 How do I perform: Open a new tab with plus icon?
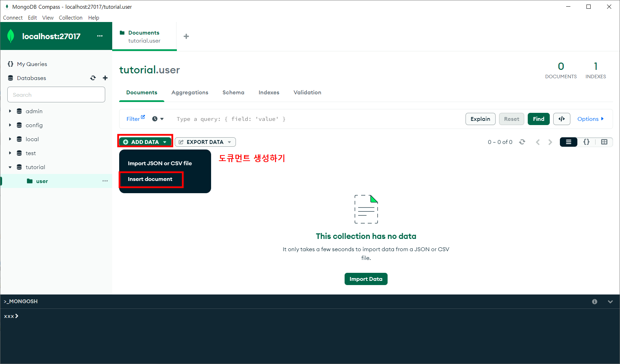point(186,36)
